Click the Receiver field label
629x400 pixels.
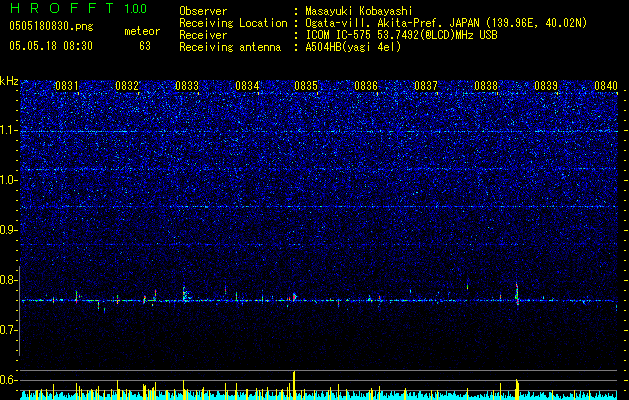click(203, 35)
